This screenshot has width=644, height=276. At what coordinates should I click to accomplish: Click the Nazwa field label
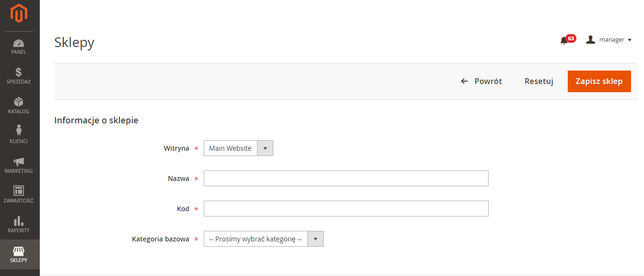click(178, 179)
